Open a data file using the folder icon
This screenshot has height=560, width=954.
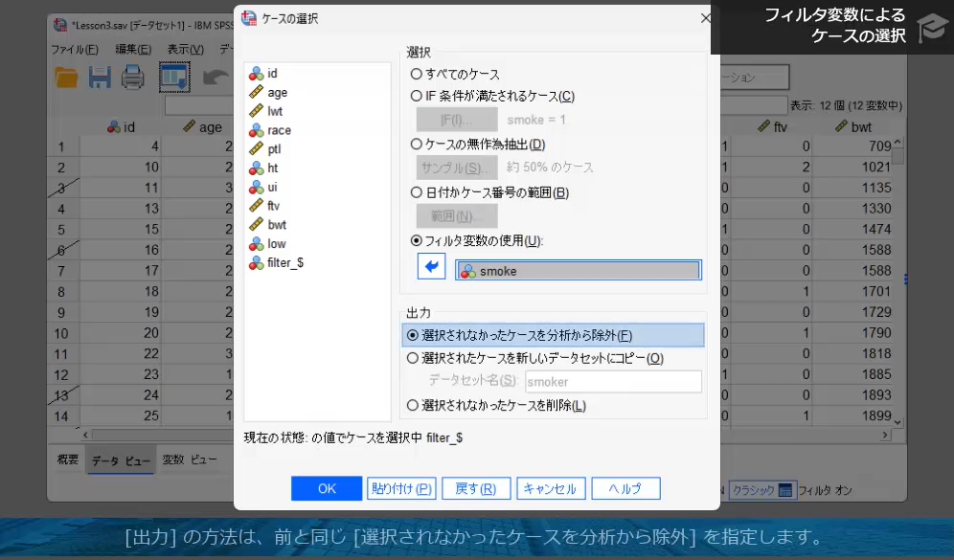[x=65, y=78]
